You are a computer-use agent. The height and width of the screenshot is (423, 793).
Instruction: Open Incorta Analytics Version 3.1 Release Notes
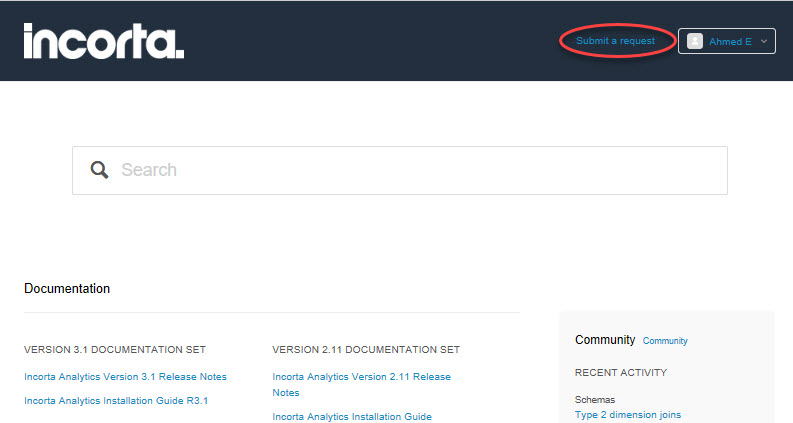125,377
